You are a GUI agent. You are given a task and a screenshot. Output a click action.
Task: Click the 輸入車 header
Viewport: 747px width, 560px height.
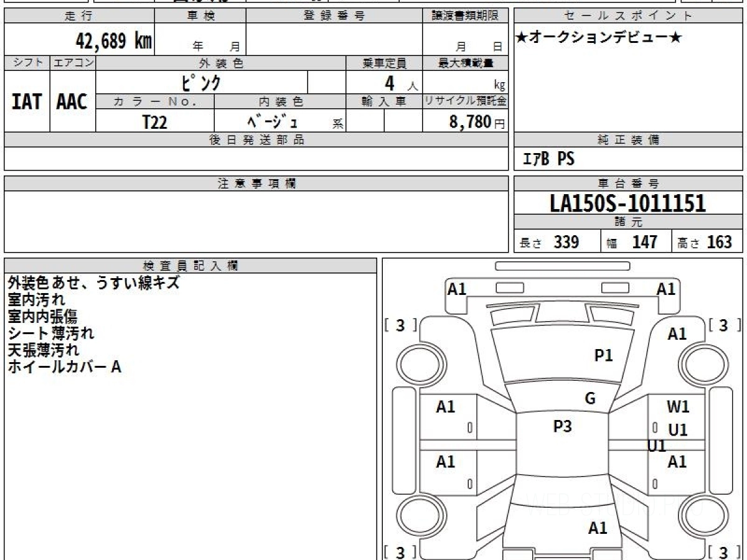tap(384, 101)
